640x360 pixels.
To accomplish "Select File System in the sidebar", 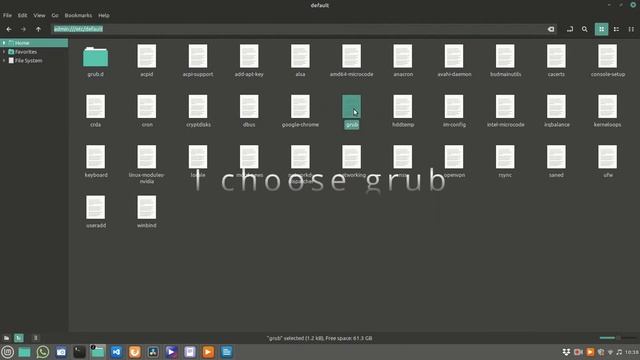I will 28,60.
